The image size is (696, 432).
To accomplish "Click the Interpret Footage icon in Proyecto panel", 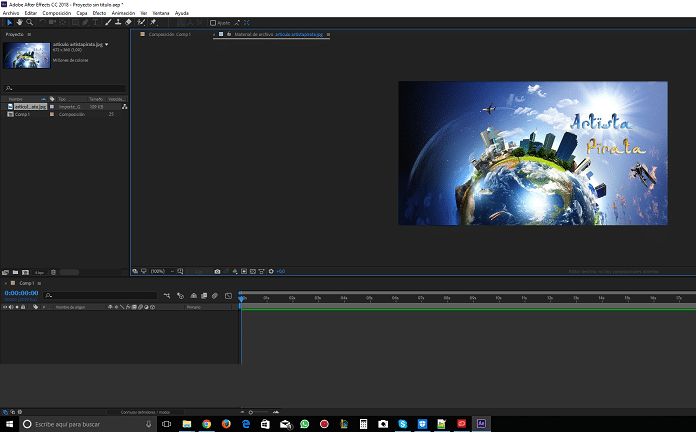I will (x=5, y=272).
